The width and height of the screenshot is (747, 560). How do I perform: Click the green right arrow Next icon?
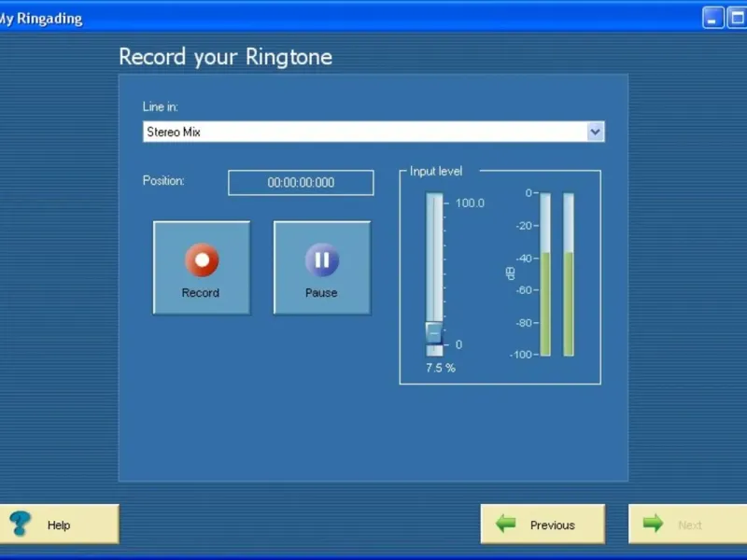click(653, 524)
